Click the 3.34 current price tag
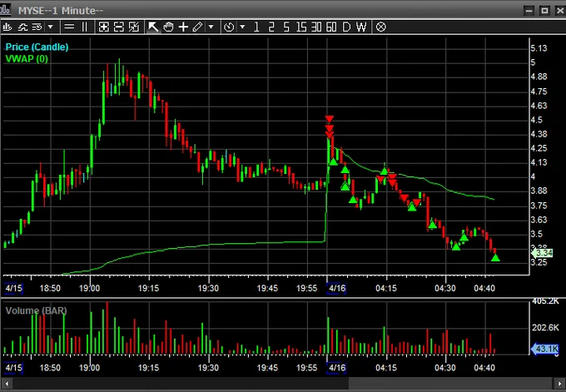The height and width of the screenshot is (392, 566). (x=542, y=253)
